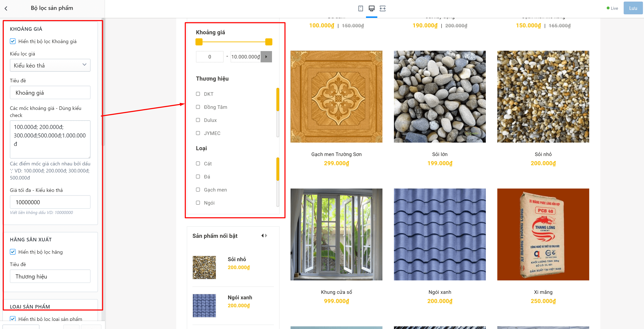
Task: Open Gạch men Trường Sơn product link
Action: (x=336, y=154)
